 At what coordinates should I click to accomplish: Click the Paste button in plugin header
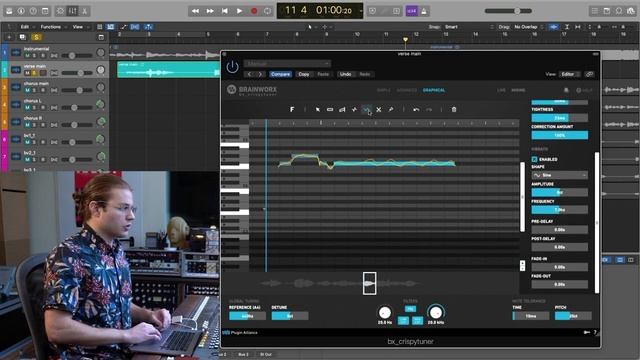(x=323, y=74)
